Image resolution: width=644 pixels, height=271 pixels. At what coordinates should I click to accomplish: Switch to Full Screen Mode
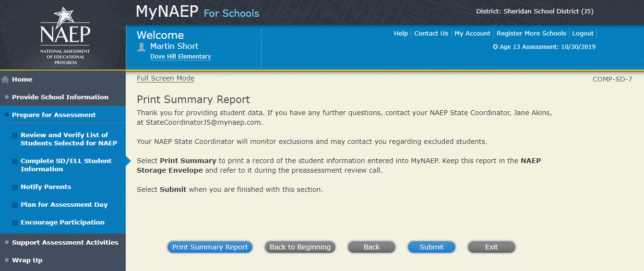click(x=166, y=79)
